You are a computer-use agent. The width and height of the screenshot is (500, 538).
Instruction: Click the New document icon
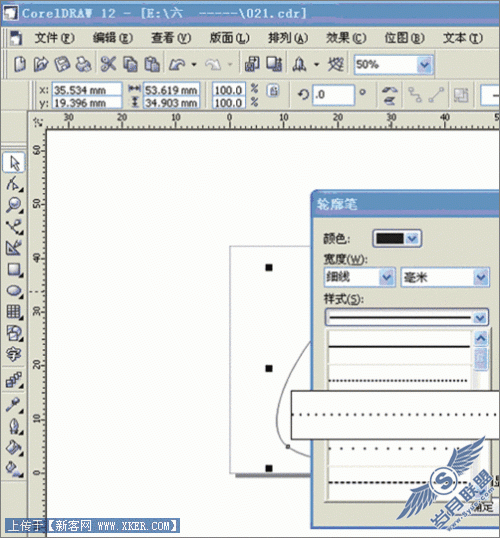coord(20,64)
